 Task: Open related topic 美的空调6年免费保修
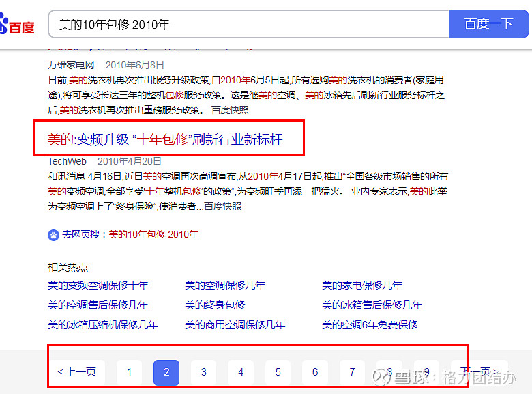point(370,325)
